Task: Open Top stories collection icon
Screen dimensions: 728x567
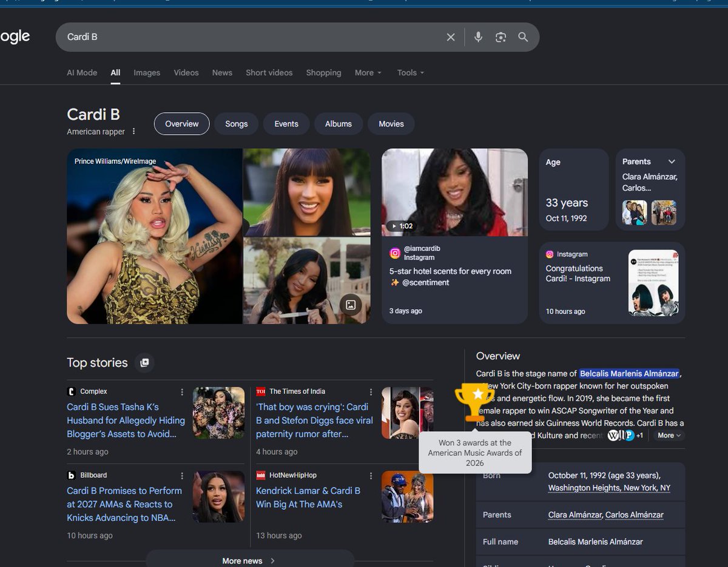Action: [x=144, y=362]
